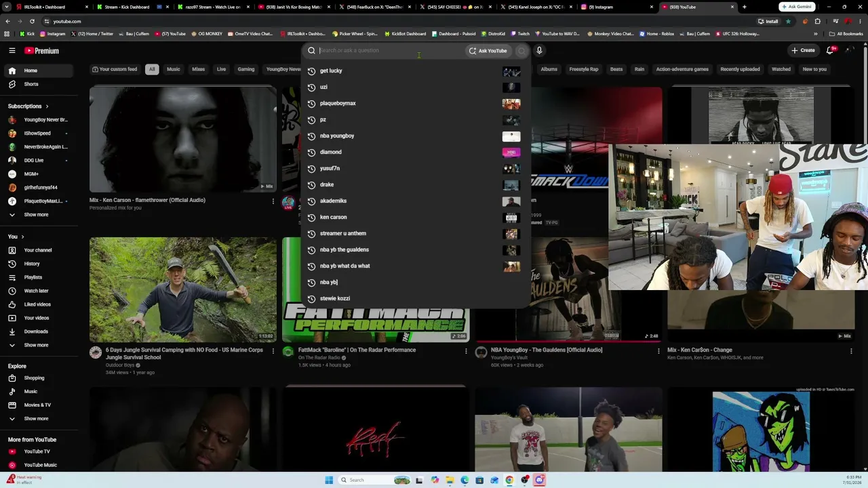The width and height of the screenshot is (868, 488).
Task: Open Downloads in the sidebar
Action: pyautogui.click(x=39, y=331)
